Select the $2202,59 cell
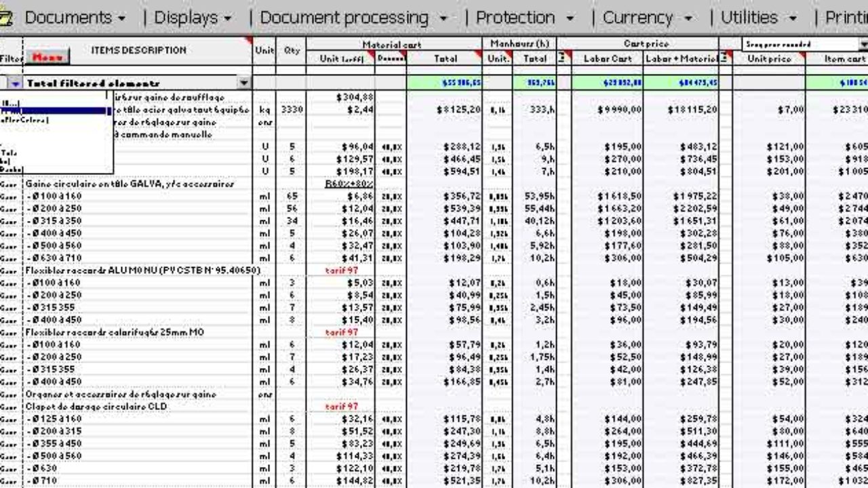The width and height of the screenshot is (868, 488). 681,209
